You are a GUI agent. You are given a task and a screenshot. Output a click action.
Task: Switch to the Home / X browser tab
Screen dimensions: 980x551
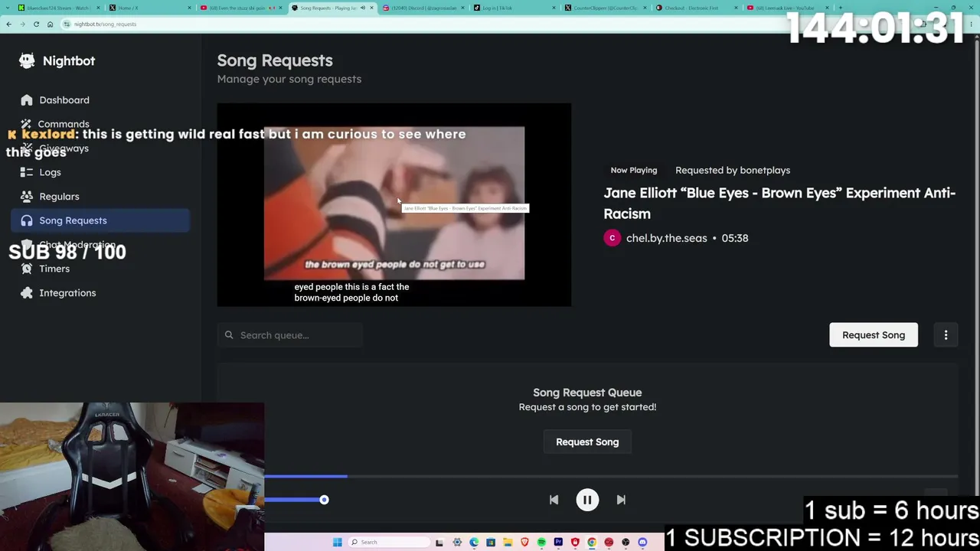tap(149, 8)
